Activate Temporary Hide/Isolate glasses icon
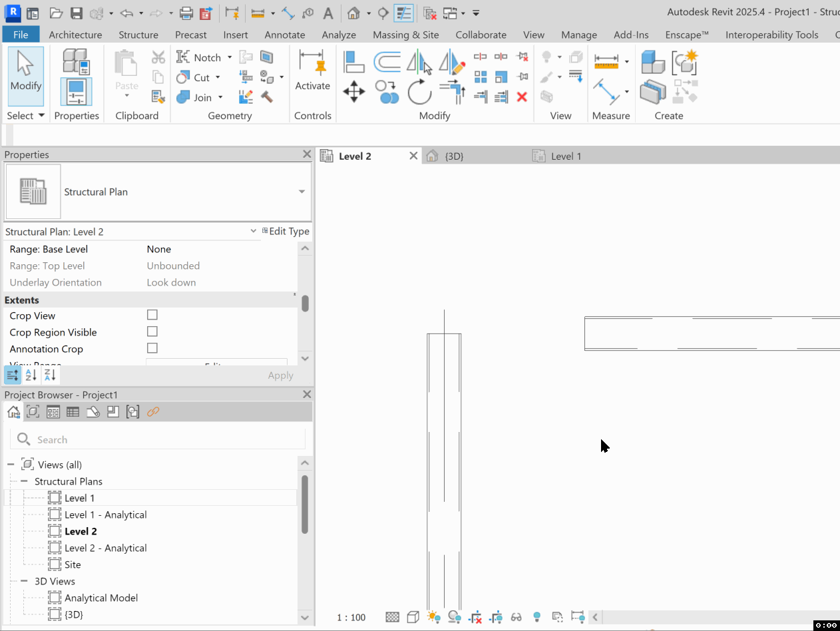Image resolution: width=840 pixels, height=631 pixels. coord(517,617)
